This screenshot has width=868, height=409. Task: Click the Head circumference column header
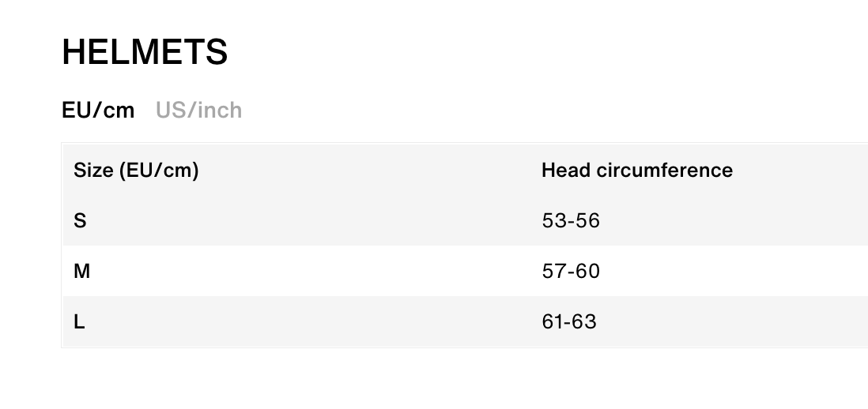[x=636, y=170]
